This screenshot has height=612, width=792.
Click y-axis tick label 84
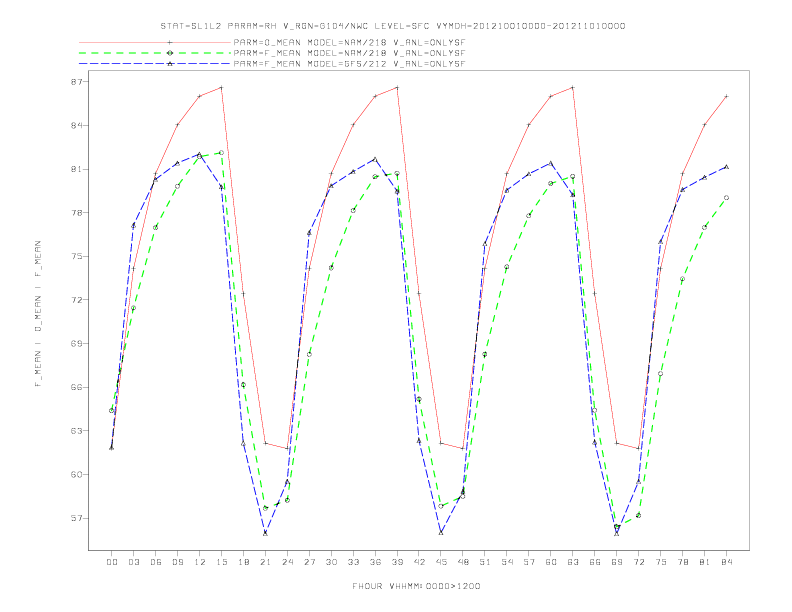click(x=76, y=125)
